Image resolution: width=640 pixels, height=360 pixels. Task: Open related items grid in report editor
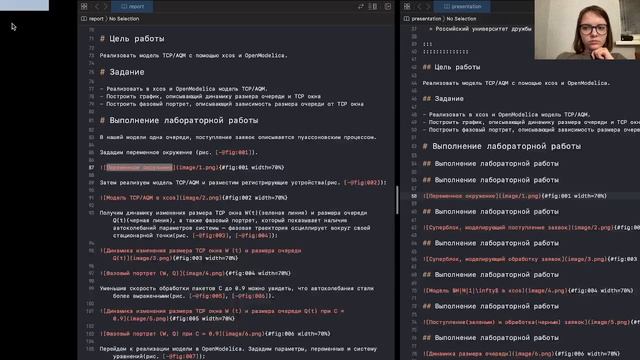click(x=84, y=7)
